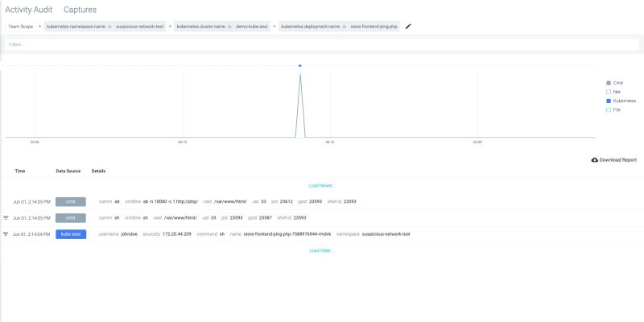
Task: Select cmdline ab -n 10000 -c 1 http://php/
Action: pos(171,202)
